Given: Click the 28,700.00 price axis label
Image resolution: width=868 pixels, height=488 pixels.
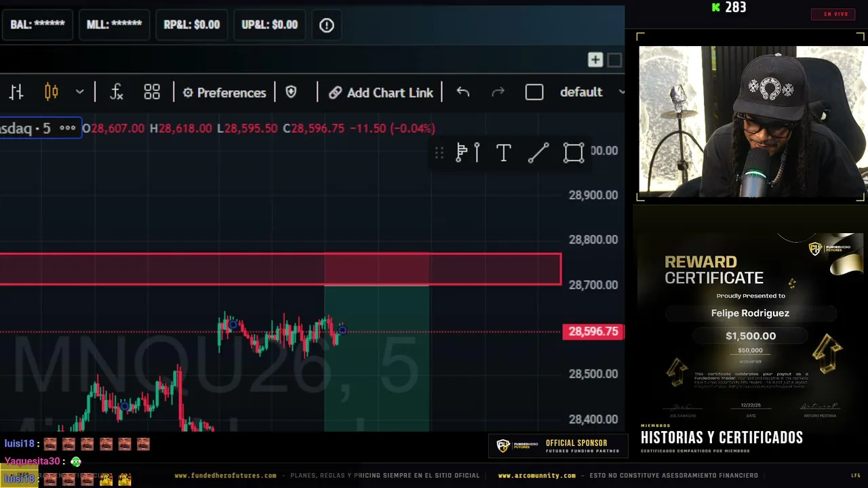Looking at the screenshot, I should 593,285.
